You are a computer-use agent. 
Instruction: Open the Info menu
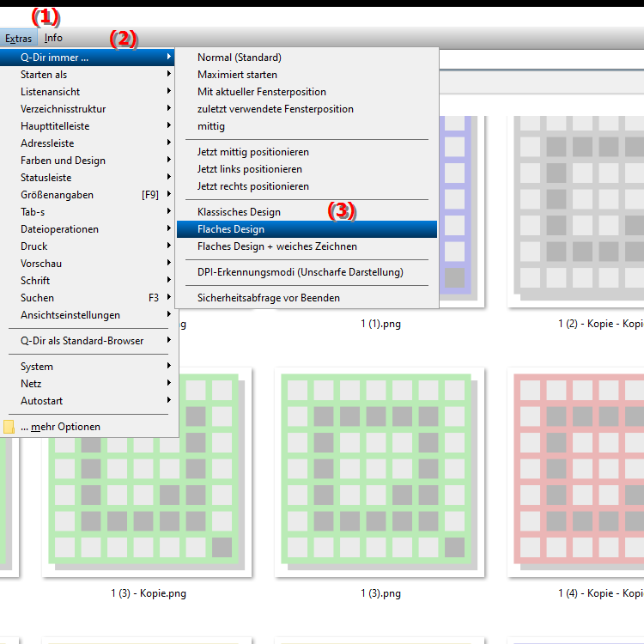point(53,38)
